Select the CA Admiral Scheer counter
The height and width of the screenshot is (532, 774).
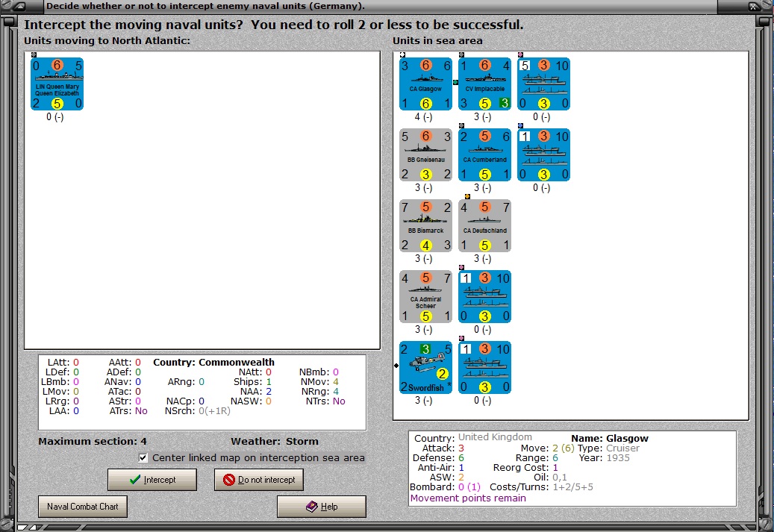[x=425, y=297]
